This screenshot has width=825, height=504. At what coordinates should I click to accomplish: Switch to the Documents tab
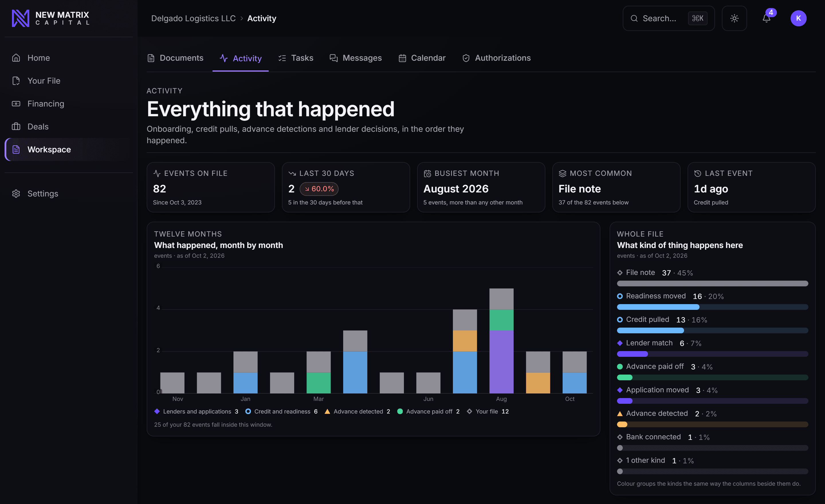pyautogui.click(x=175, y=58)
